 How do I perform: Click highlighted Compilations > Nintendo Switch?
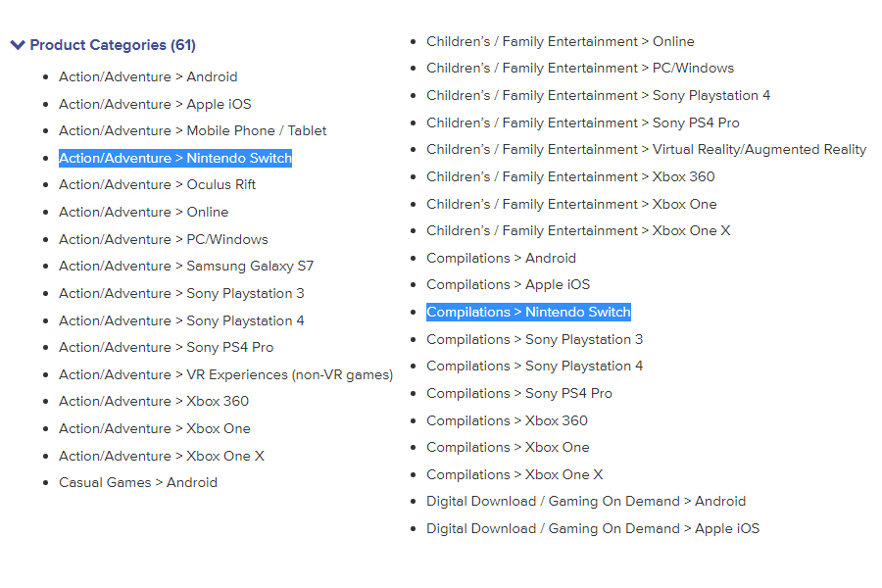pos(528,312)
